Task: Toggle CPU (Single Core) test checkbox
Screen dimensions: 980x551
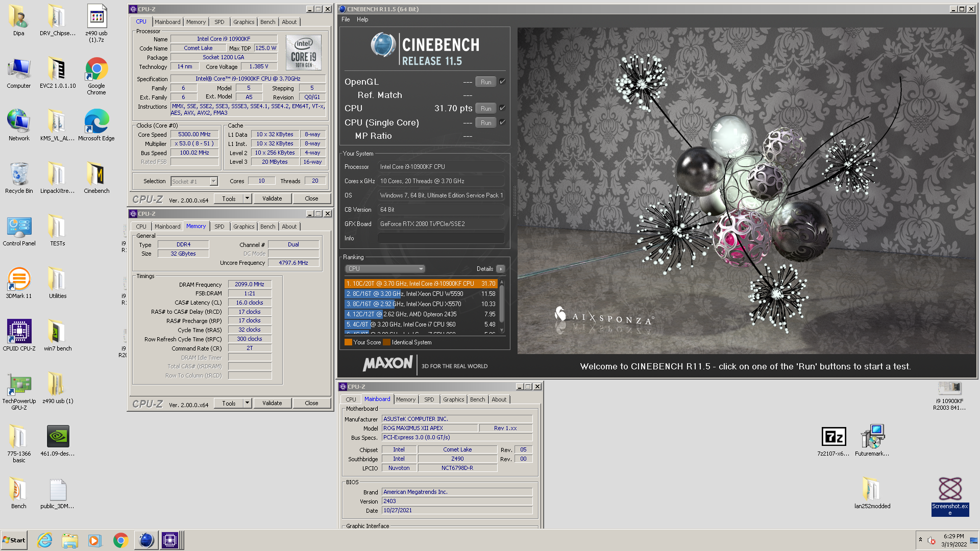Action: (502, 122)
